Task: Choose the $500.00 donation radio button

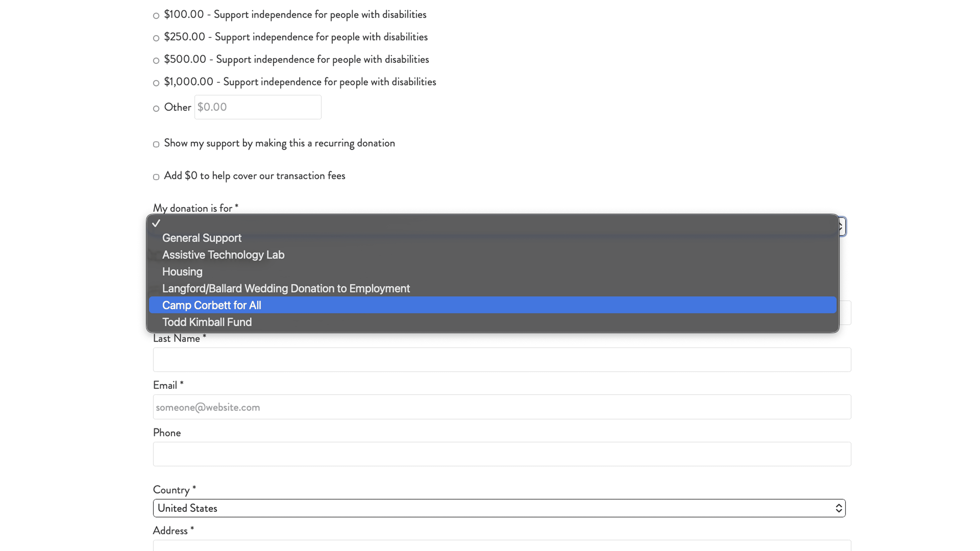Action: tap(156, 60)
